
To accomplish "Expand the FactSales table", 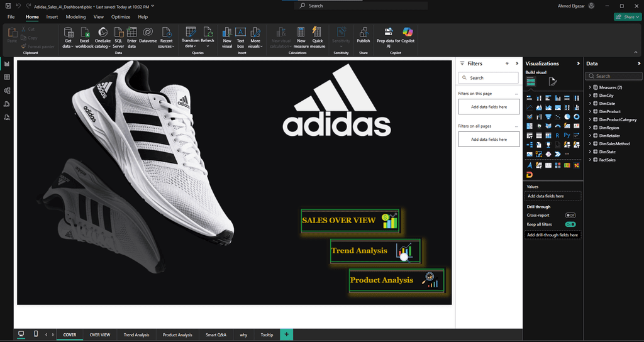I will tap(590, 160).
